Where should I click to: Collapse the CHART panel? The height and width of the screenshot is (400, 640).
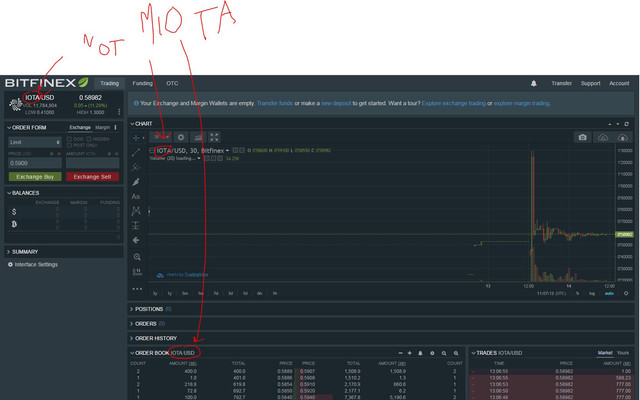pos(132,124)
